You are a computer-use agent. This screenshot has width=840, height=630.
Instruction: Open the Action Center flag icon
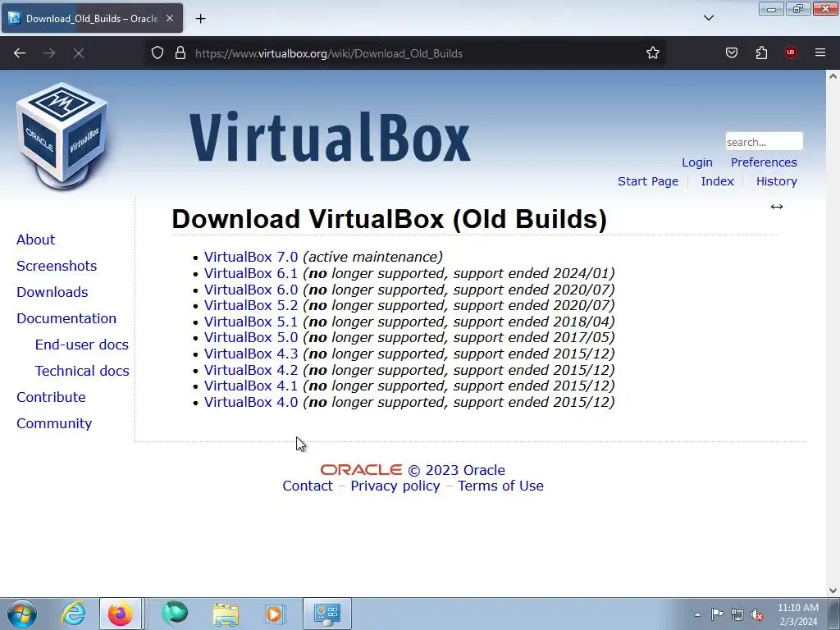tap(717, 614)
